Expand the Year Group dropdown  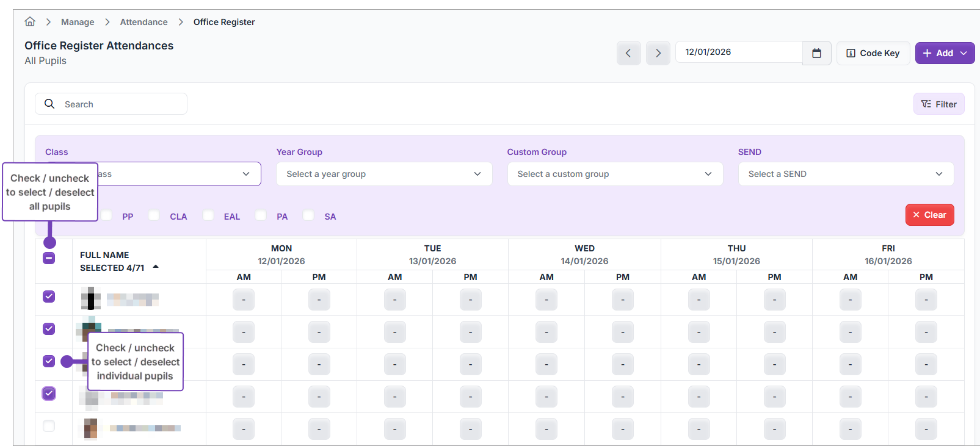point(383,174)
